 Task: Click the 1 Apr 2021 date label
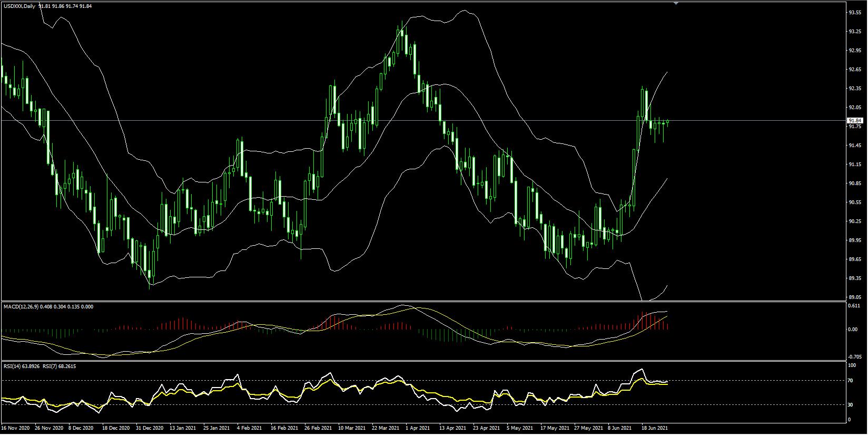pos(418,428)
